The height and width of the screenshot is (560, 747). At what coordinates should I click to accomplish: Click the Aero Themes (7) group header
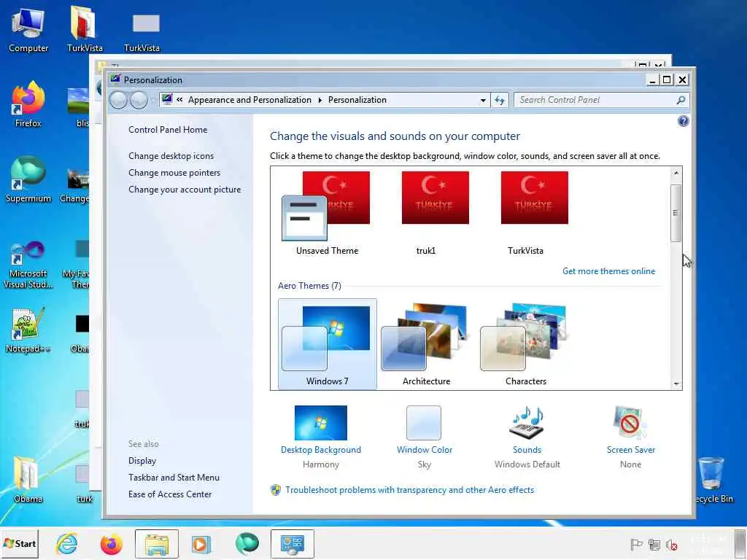(309, 286)
